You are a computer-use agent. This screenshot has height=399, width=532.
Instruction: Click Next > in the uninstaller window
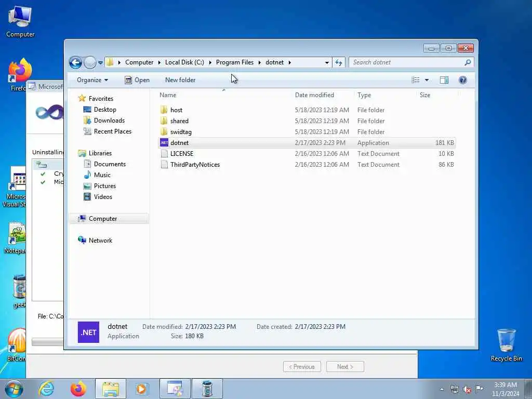click(x=345, y=367)
